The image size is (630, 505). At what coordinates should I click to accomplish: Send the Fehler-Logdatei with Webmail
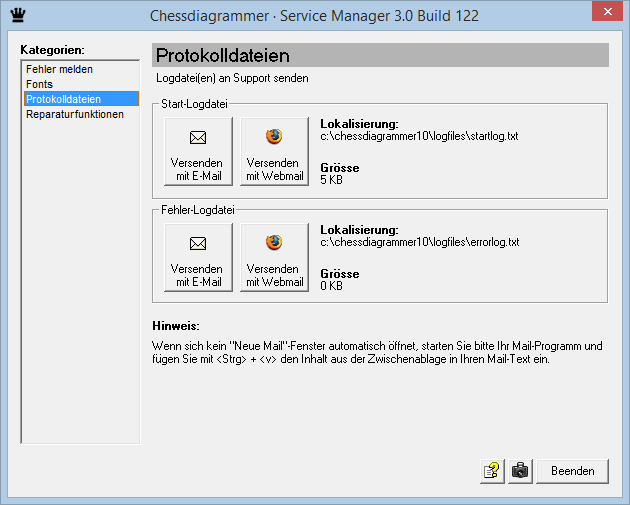point(274,258)
